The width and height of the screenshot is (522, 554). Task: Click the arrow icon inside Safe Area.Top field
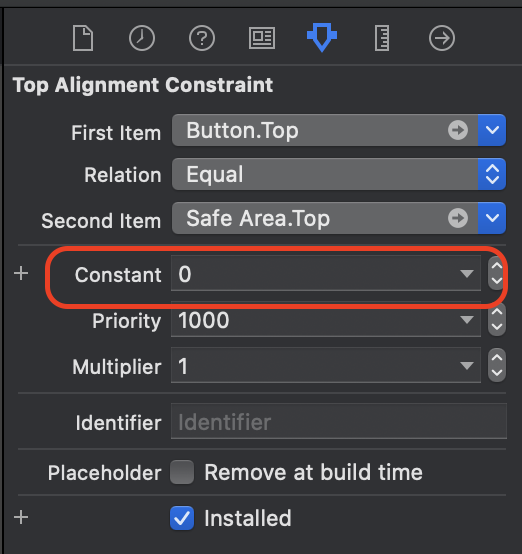pyautogui.click(x=458, y=218)
